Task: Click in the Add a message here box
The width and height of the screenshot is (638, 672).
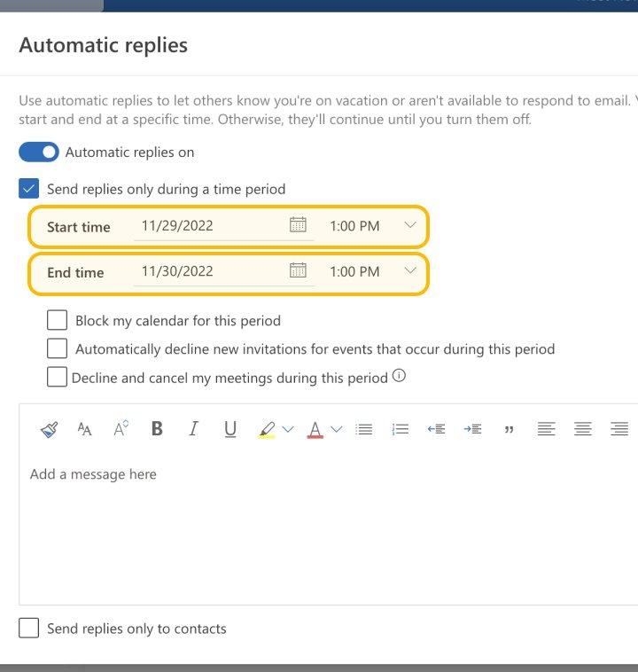Action: click(x=328, y=529)
